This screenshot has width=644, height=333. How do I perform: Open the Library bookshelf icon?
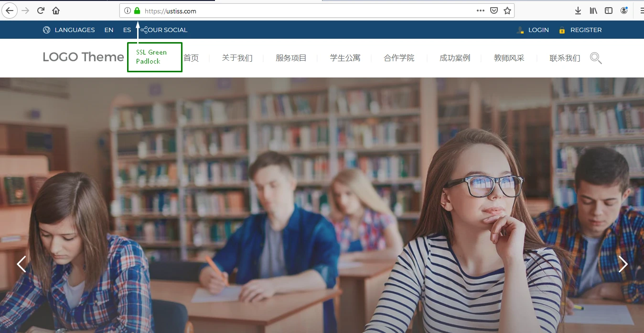pyautogui.click(x=593, y=11)
